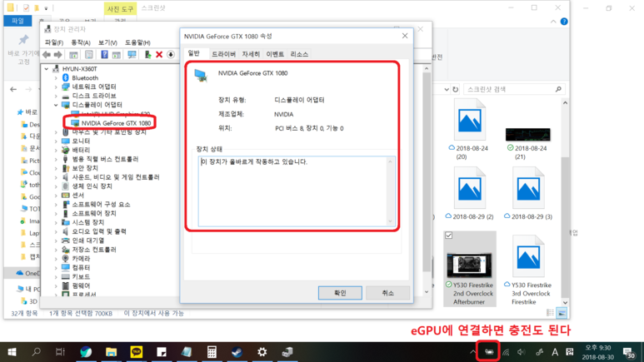Open the 보기(V) menu
The height and width of the screenshot is (362, 644).
(107, 42)
